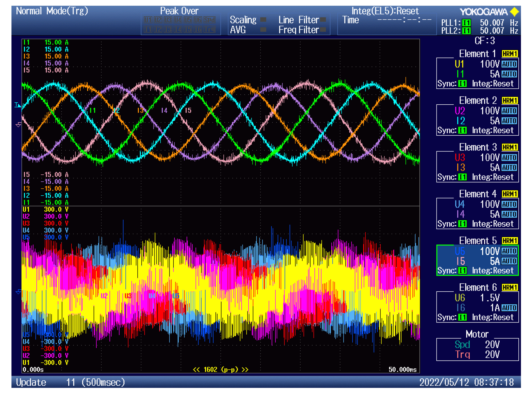Click the Element 1 Sync I1 indicator
Screen dimensions: 532x397
462,84
